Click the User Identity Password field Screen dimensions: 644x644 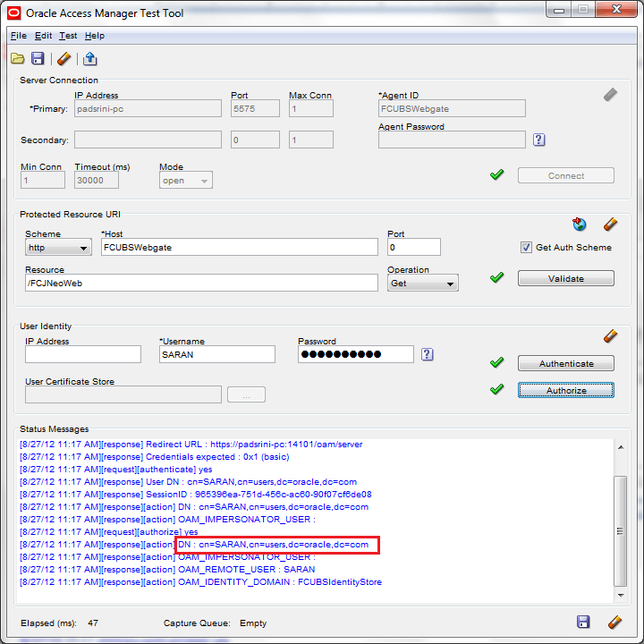point(356,354)
